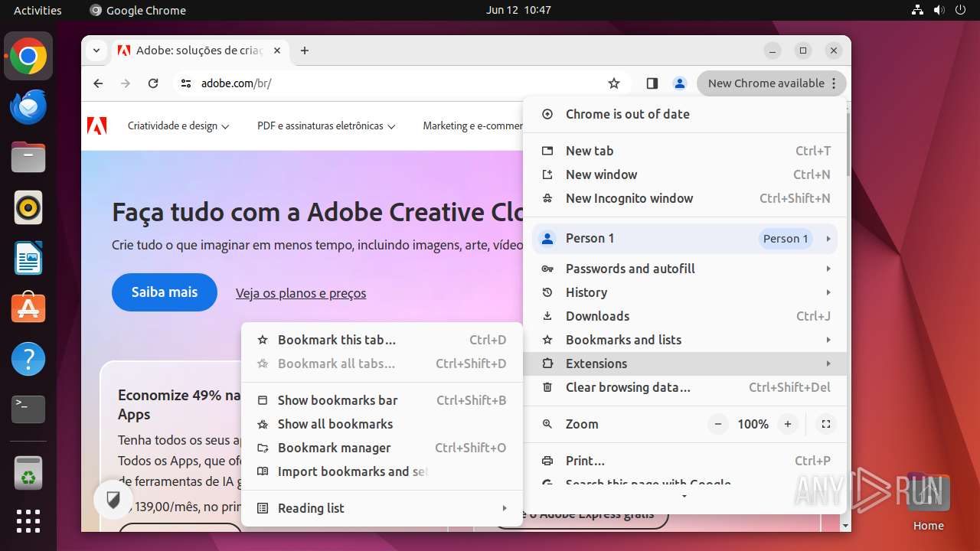This screenshot has width=980, height=551.
Task: Expand the History submenu
Action: [x=685, y=292]
